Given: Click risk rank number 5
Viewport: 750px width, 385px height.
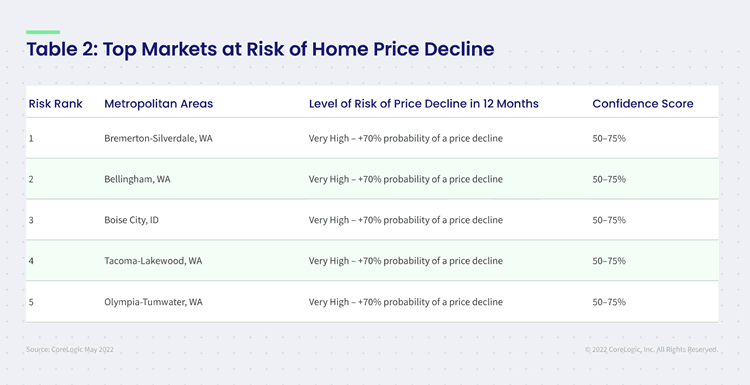Looking at the screenshot, I should pyautogui.click(x=31, y=302).
